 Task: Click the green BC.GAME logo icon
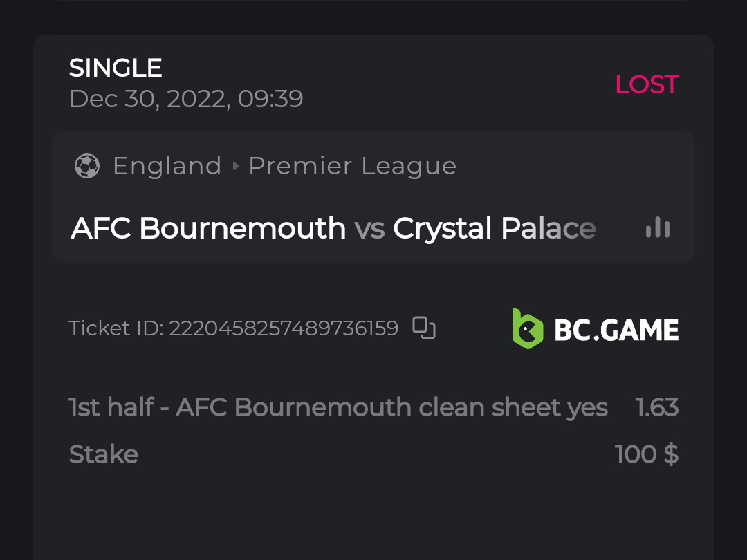point(527,328)
